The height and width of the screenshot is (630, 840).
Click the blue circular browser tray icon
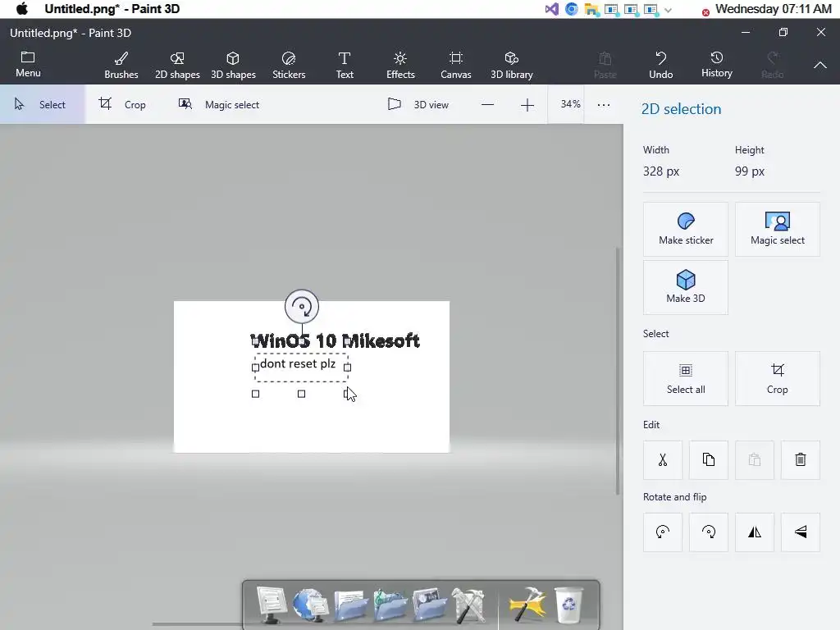[x=572, y=9]
